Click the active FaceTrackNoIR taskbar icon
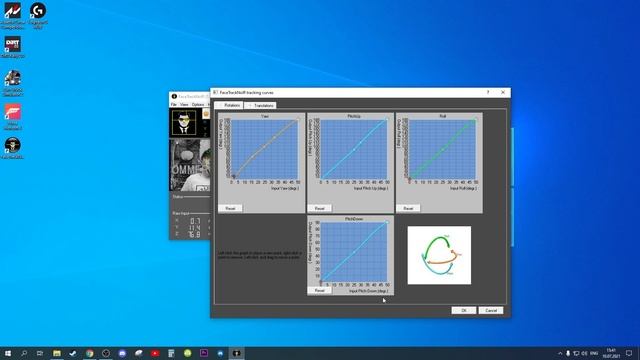The width and height of the screenshot is (640, 360). point(236,353)
